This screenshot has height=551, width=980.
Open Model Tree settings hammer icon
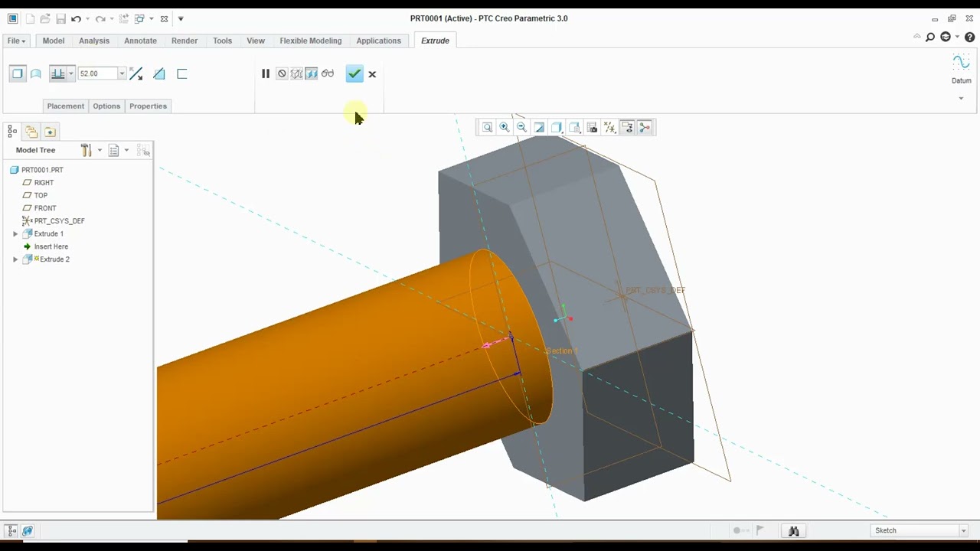(x=86, y=150)
